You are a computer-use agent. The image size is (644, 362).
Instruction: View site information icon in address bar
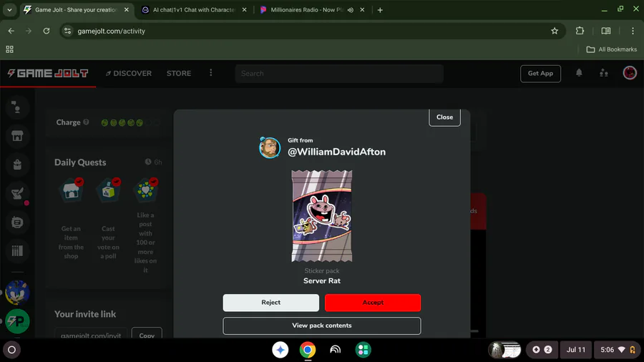(68, 31)
